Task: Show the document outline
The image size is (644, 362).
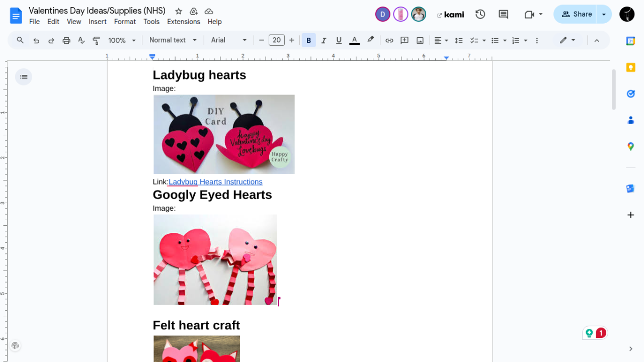Action: point(24,77)
